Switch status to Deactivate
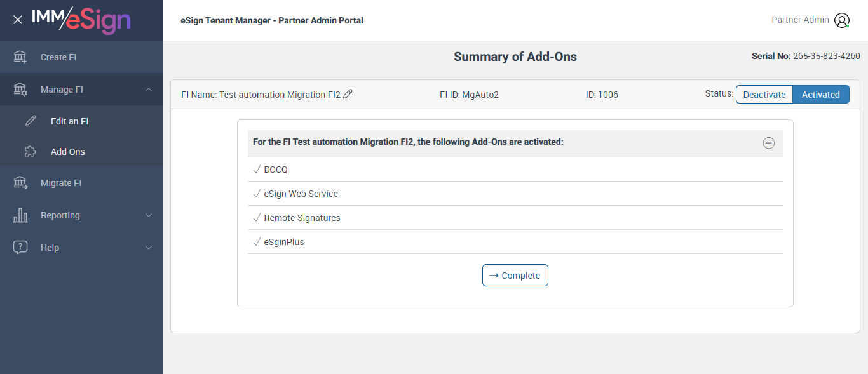Screen dimensions: 868x374 [764, 95]
